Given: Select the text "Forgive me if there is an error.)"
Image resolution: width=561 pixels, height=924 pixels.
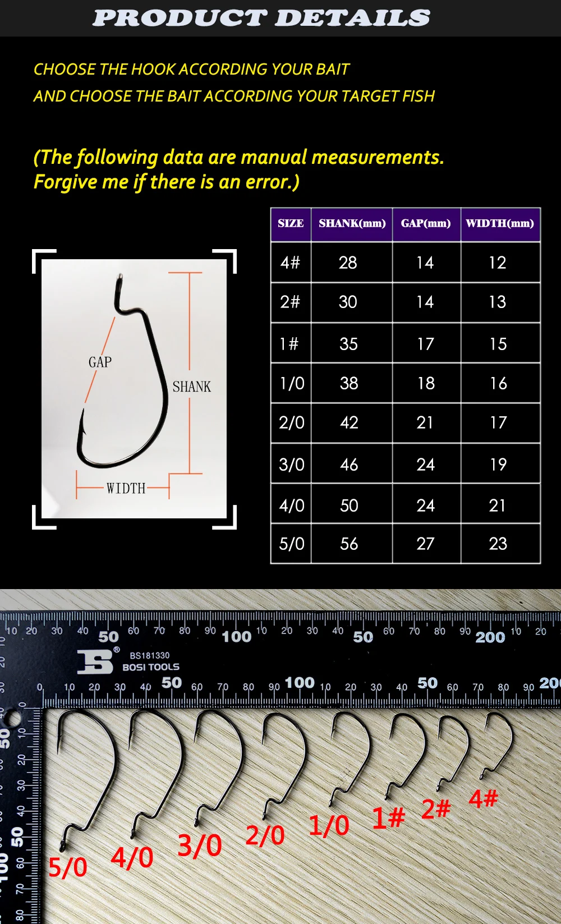Looking at the screenshot, I should (167, 182).
